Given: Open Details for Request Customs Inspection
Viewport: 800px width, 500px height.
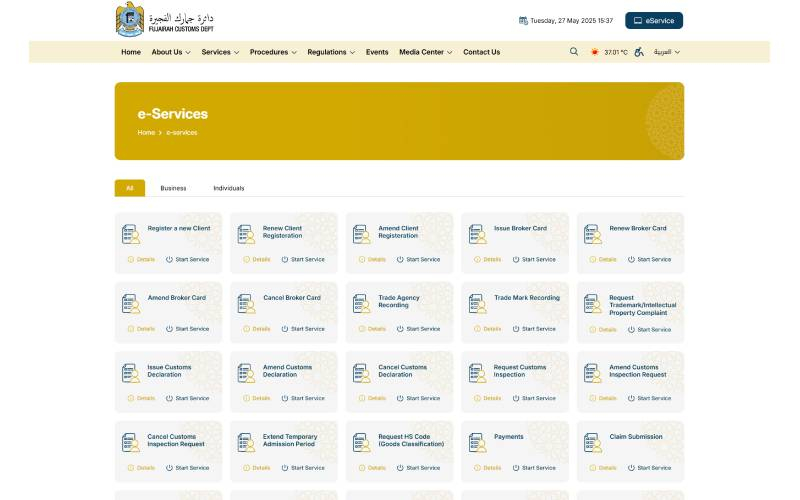Looking at the screenshot, I should pos(487,398).
